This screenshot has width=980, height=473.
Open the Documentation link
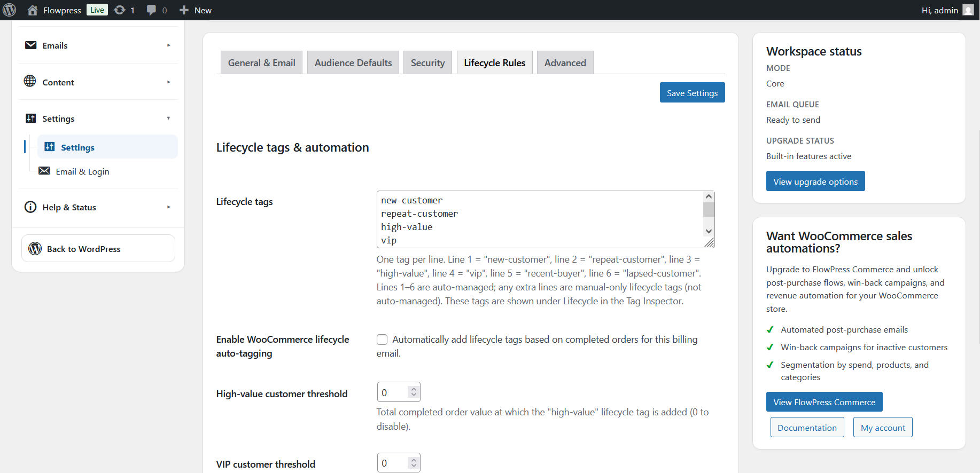pos(807,427)
